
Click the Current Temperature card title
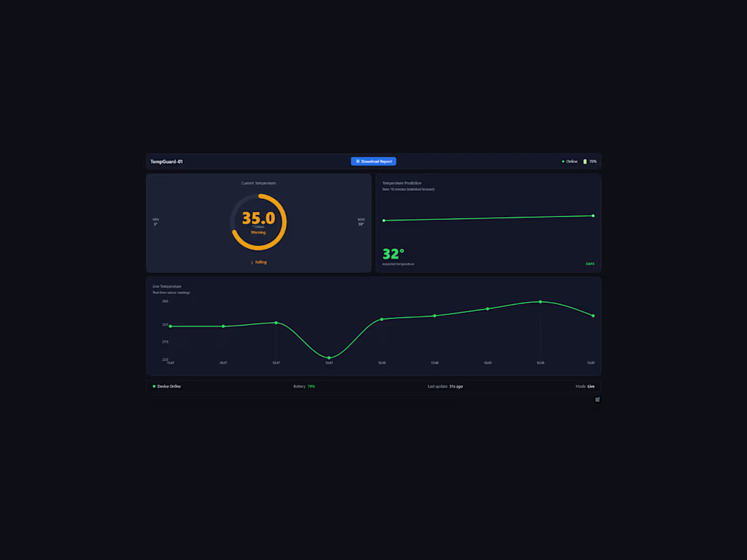pos(258,183)
